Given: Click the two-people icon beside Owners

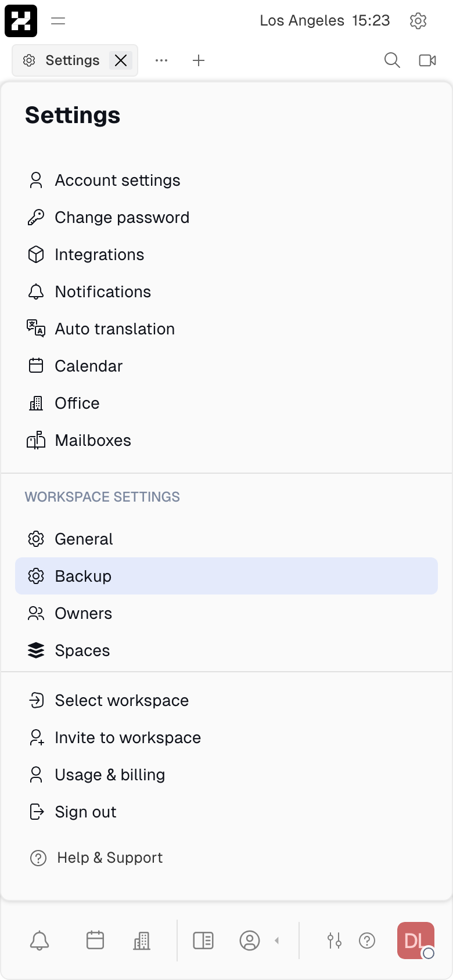Looking at the screenshot, I should [x=36, y=613].
